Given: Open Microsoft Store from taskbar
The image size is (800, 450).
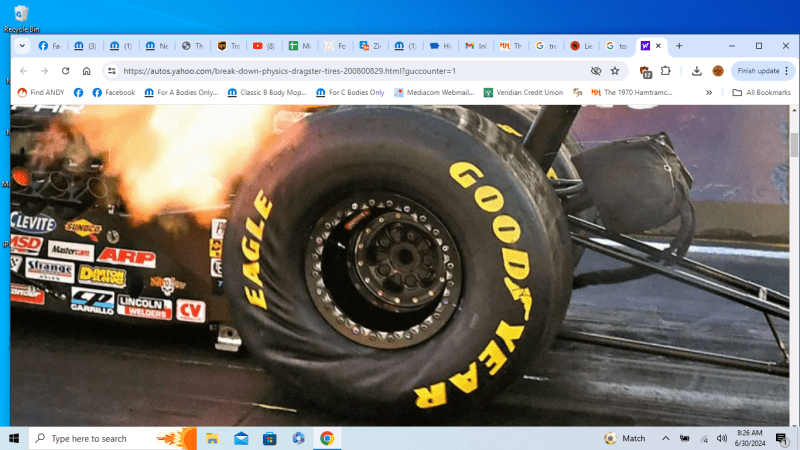Looking at the screenshot, I should click(269, 438).
